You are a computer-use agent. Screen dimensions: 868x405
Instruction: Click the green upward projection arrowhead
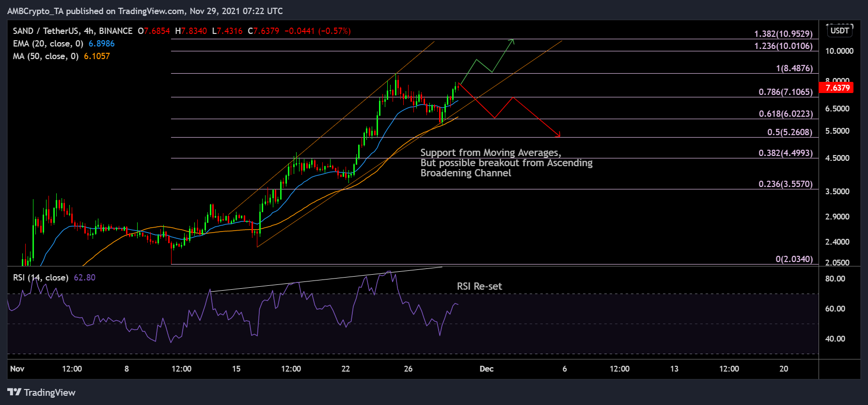tap(512, 41)
